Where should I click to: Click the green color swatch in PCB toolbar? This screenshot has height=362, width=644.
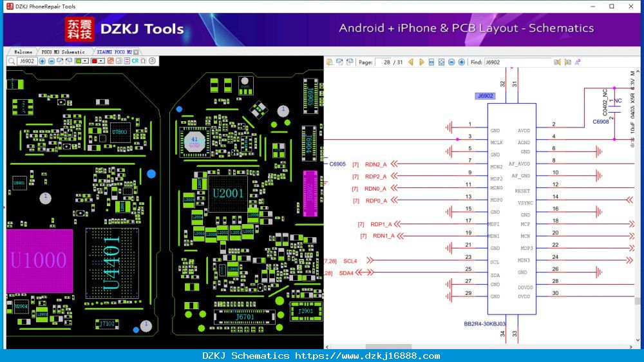(79, 61)
